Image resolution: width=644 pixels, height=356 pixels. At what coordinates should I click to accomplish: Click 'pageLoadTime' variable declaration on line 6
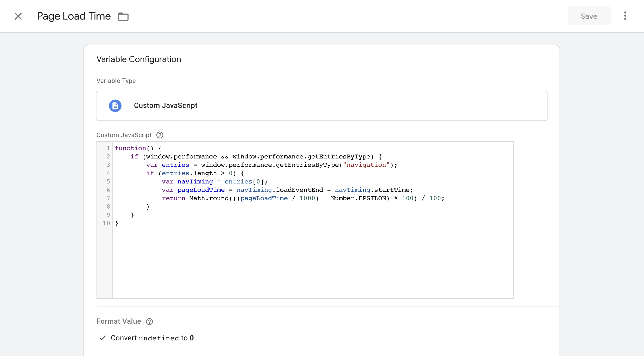(x=201, y=190)
